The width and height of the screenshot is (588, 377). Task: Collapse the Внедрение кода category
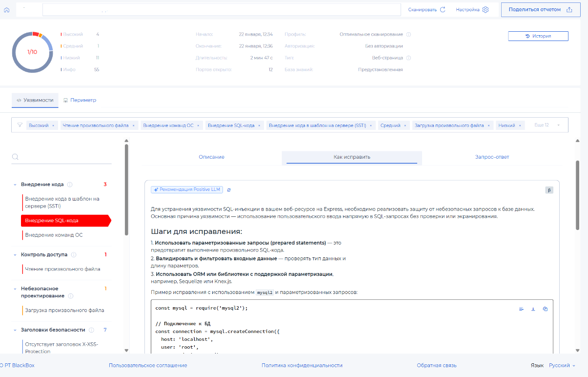pyautogui.click(x=15, y=185)
